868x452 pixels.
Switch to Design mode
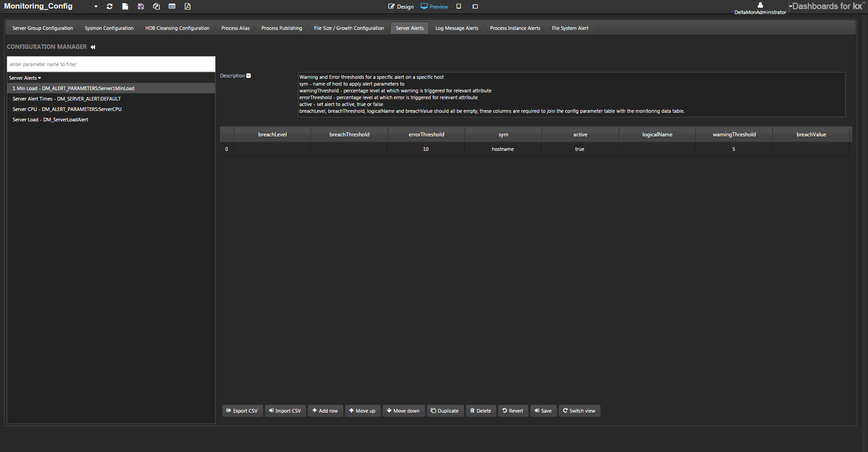point(401,6)
